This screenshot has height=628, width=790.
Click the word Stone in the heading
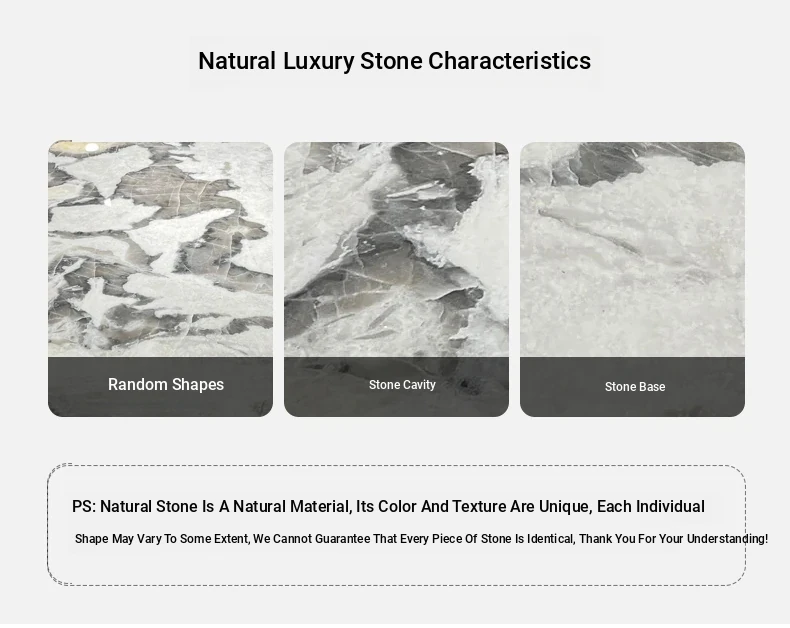click(391, 61)
